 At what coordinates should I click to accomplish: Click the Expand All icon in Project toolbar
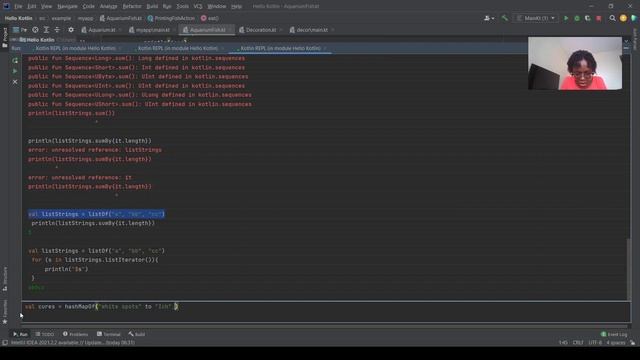point(46,30)
